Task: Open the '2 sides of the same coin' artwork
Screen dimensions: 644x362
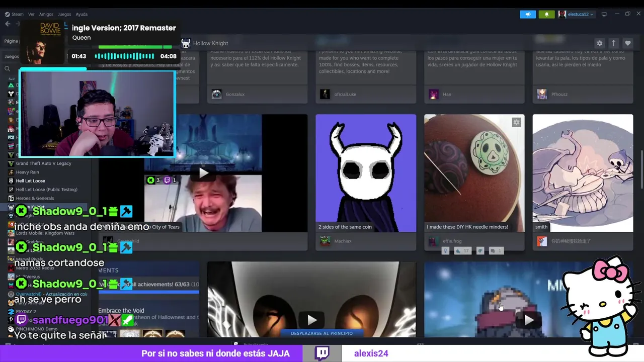Action: [366, 173]
